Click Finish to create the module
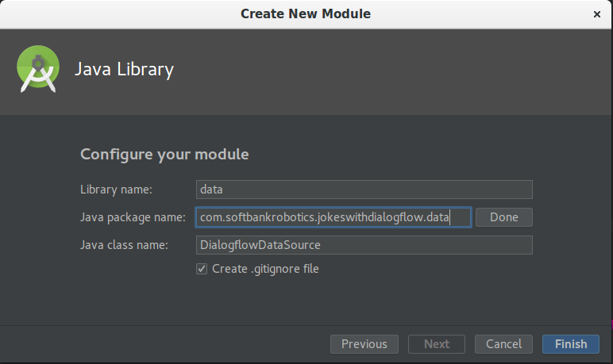The image size is (613, 364). pos(571,344)
